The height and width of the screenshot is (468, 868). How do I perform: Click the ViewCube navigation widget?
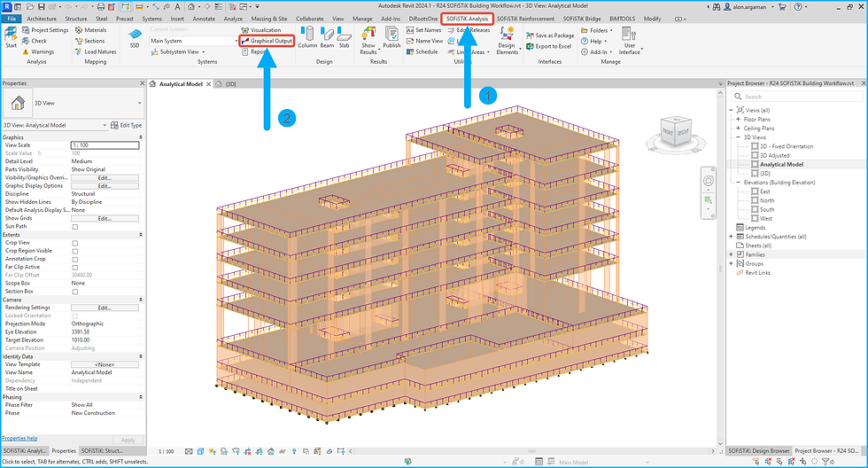[x=676, y=132]
